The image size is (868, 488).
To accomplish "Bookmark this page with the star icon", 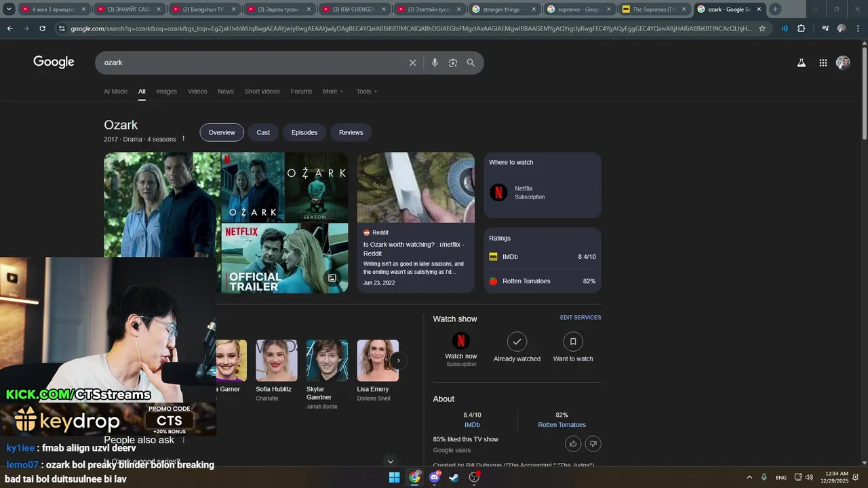I will coord(762,28).
